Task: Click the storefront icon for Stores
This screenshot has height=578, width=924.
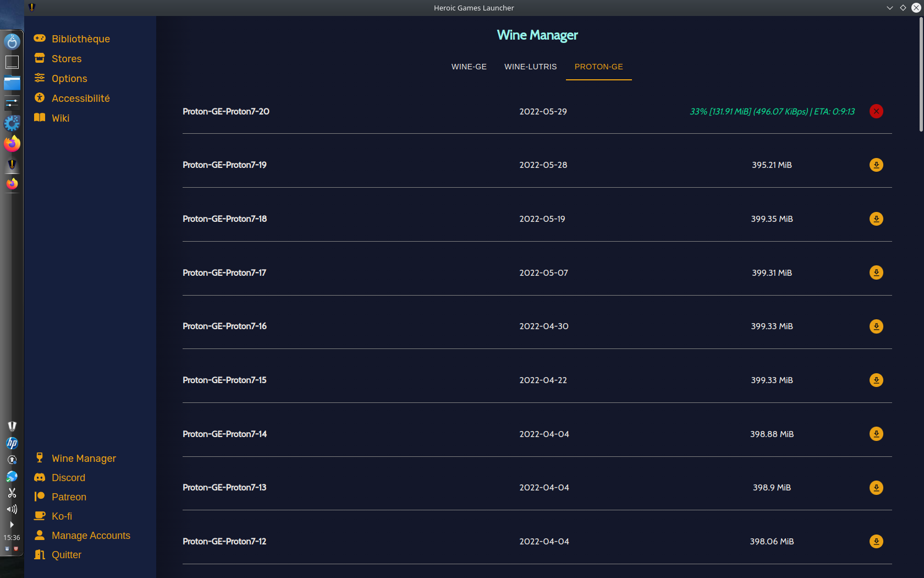Action: click(x=40, y=58)
